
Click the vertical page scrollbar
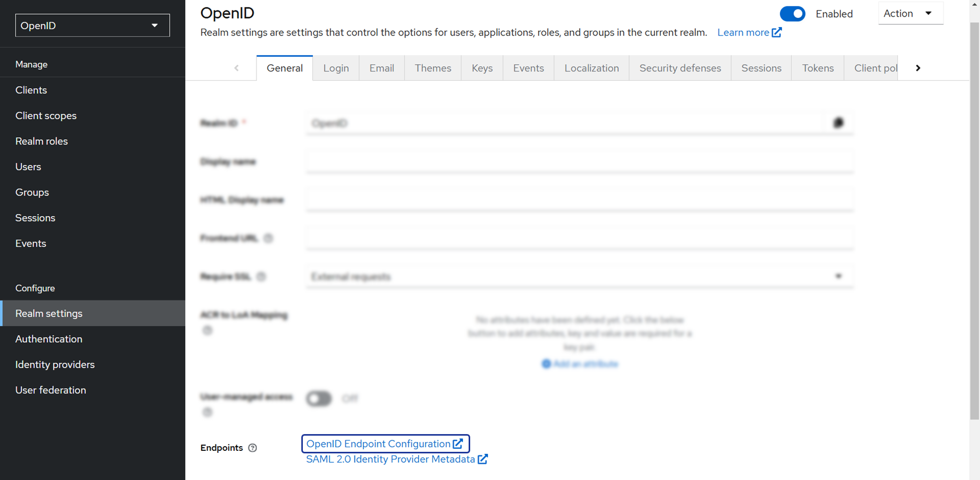tap(974, 221)
